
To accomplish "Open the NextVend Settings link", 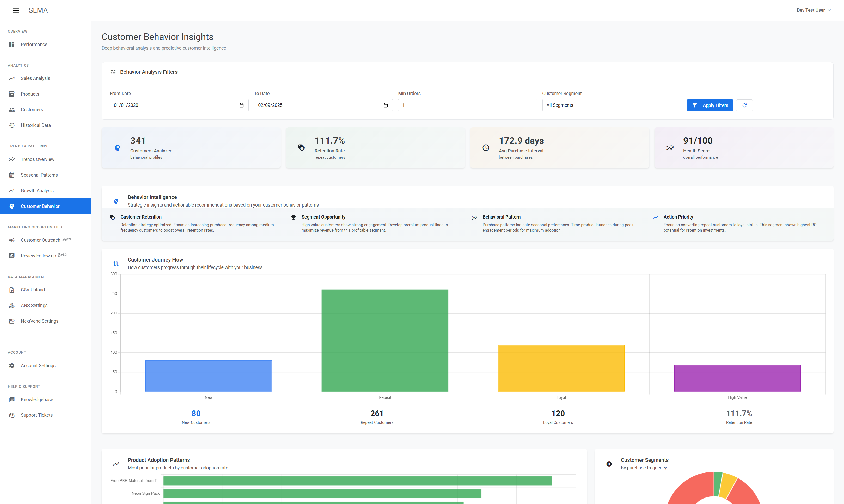I will [x=46, y=321].
